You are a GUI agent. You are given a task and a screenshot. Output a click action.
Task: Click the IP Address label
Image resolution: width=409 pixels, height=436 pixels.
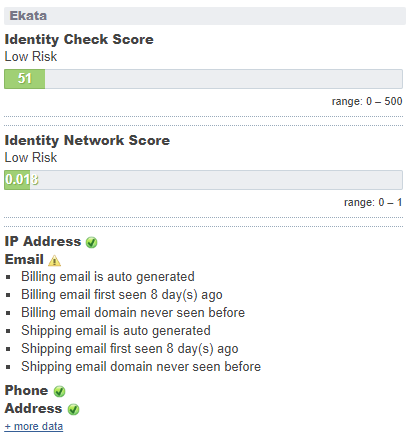pyautogui.click(x=43, y=241)
